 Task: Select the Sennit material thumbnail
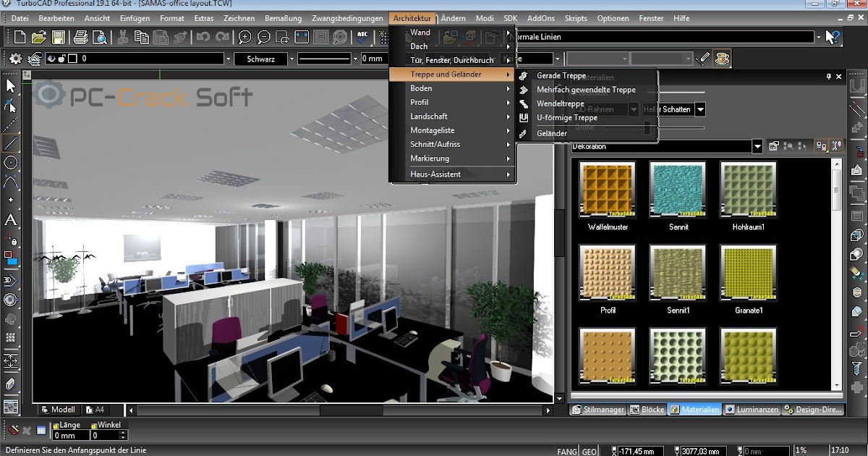click(678, 190)
